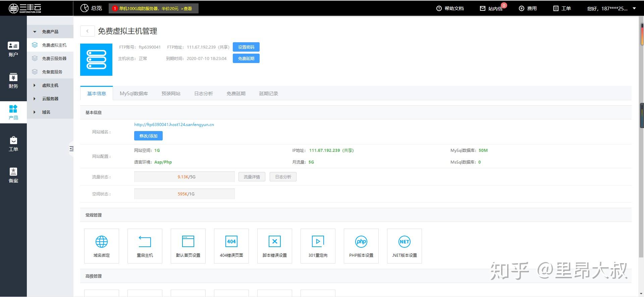
Task: Click the shared IP address 111.67.192.239 value
Action: coord(331,151)
